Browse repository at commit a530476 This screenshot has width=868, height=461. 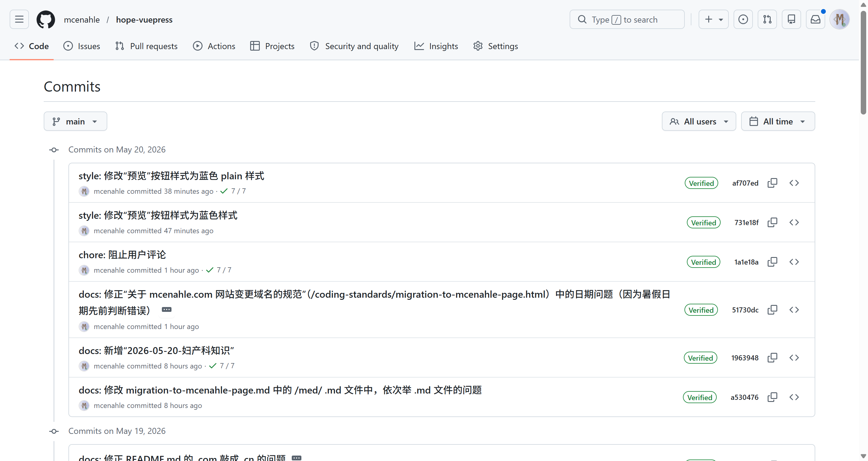tap(794, 397)
